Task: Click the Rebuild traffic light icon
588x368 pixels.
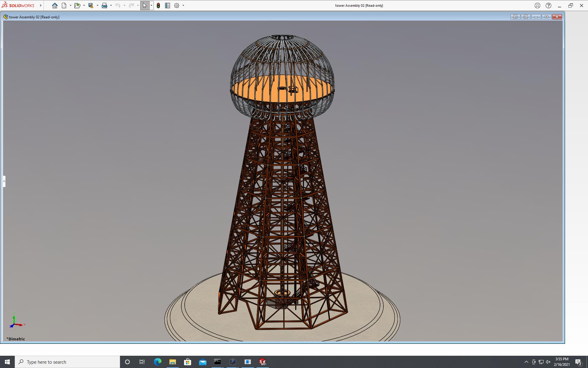Action: tap(158, 6)
